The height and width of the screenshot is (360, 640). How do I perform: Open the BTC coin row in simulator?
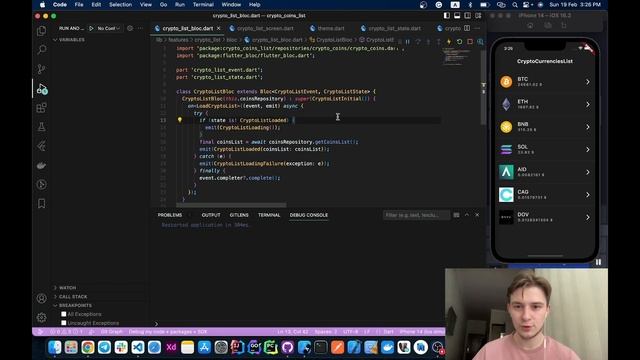click(545, 82)
